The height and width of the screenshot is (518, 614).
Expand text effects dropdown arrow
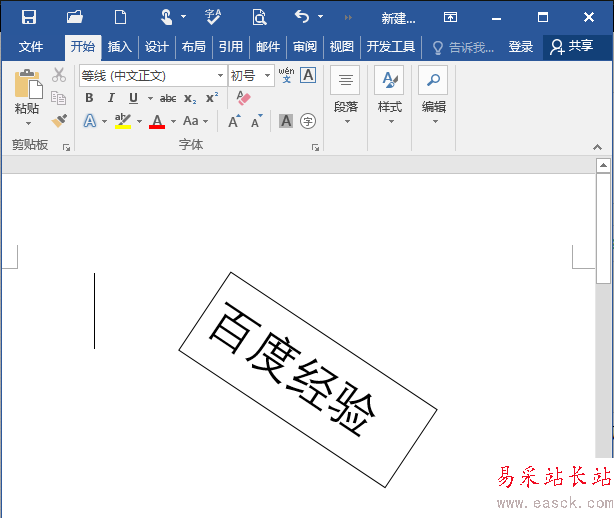pos(104,121)
